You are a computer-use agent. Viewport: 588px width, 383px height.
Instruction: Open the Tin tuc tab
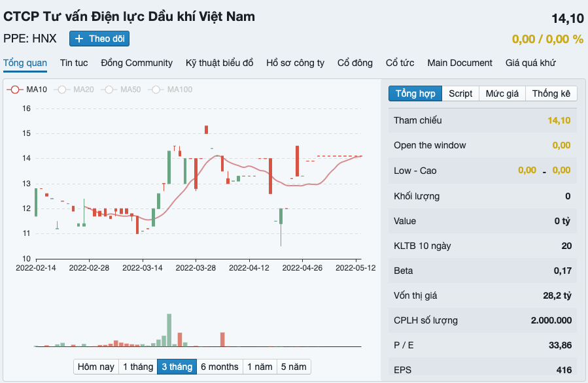(74, 63)
